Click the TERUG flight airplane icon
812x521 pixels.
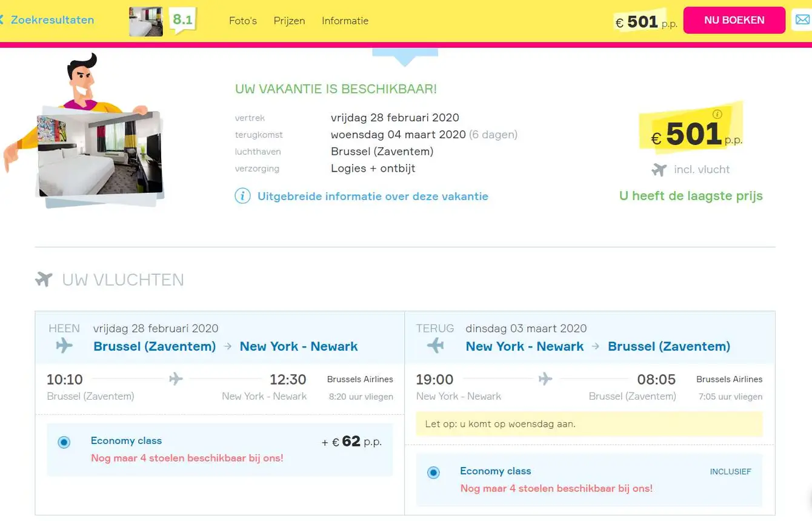coord(435,346)
